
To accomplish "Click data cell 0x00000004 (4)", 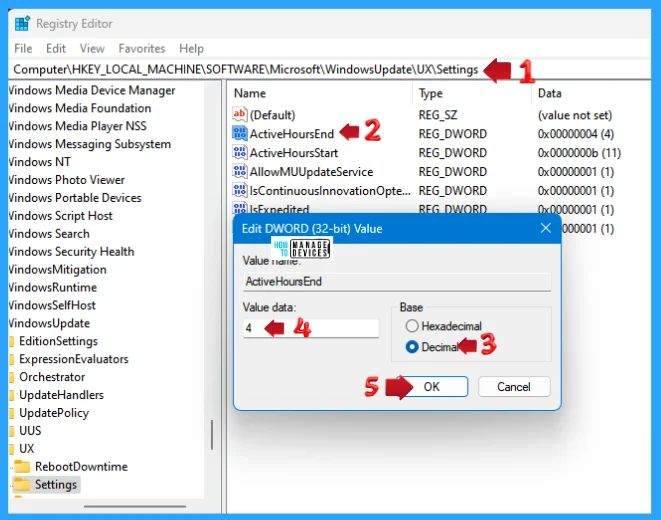I will [576, 134].
